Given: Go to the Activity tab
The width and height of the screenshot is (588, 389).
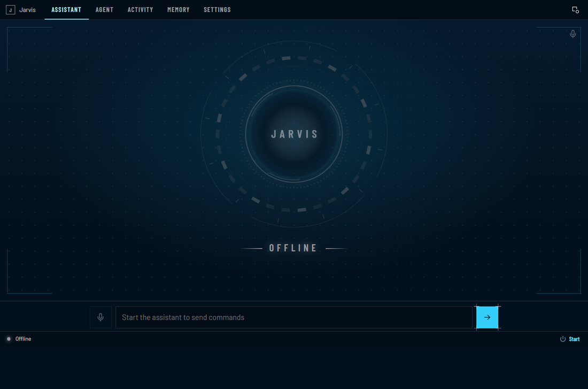Looking at the screenshot, I should tap(140, 10).
